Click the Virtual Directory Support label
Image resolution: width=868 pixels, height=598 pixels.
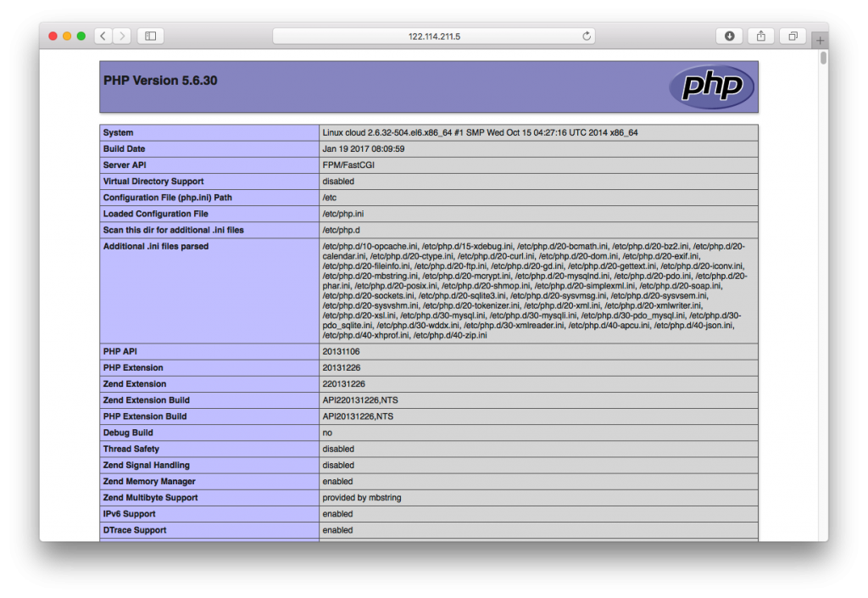153,182
